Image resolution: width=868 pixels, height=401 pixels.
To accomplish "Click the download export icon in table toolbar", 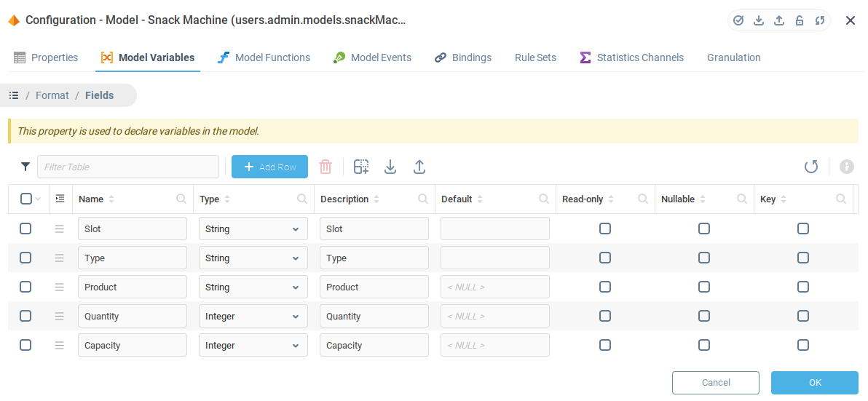I will 390,167.
